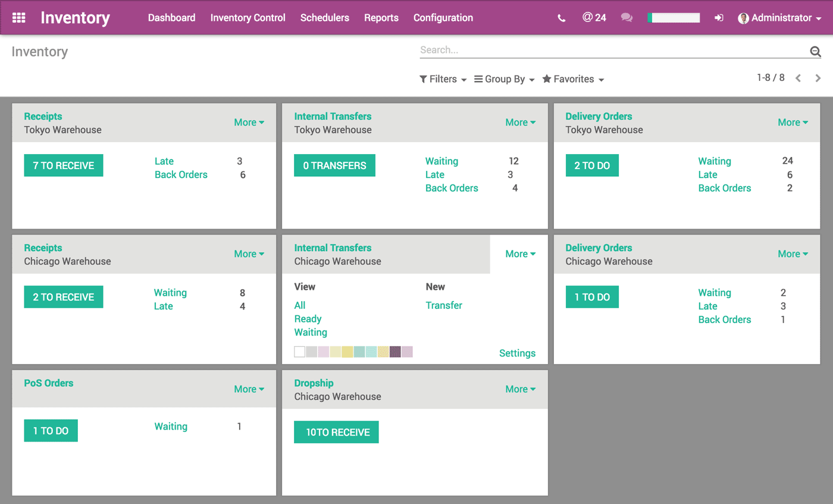Image resolution: width=833 pixels, height=504 pixels.
Task: Open More dropdown on Receipts Tokyo Warehouse card
Action: pos(249,122)
